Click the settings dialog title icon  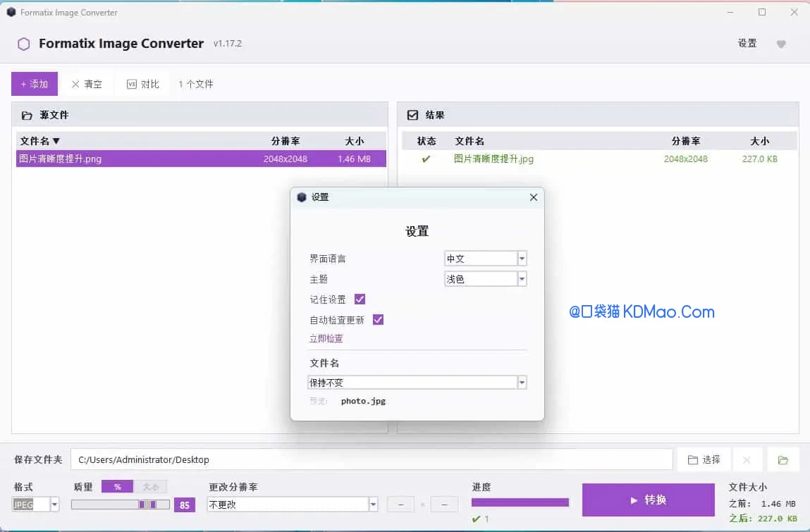302,197
